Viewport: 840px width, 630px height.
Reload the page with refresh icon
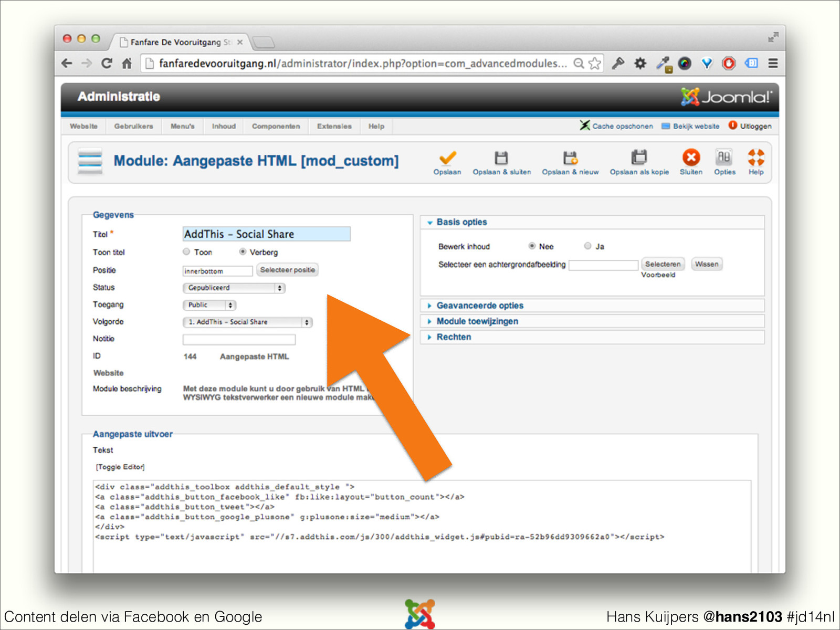107,64
